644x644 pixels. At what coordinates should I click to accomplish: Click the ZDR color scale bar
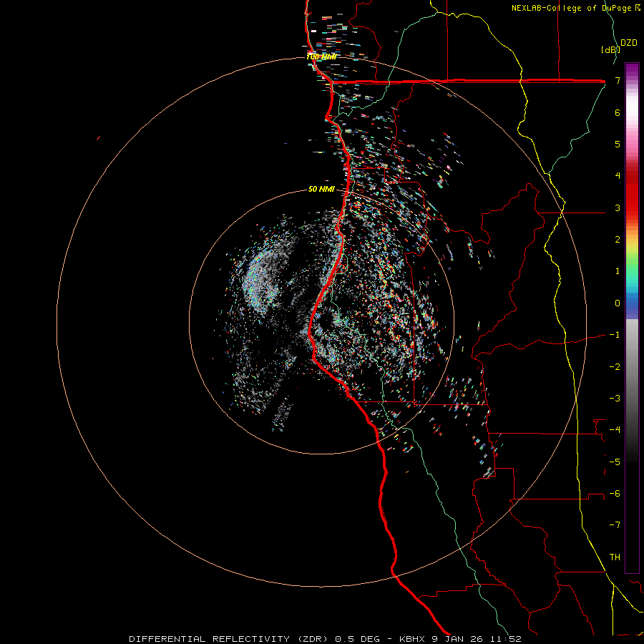pyautogui.click(x=632, y=318)
